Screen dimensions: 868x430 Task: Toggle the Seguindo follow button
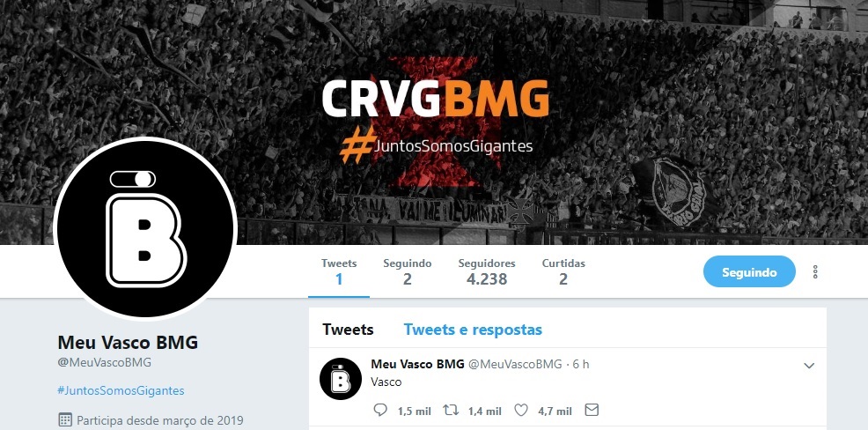coord(749,271)
